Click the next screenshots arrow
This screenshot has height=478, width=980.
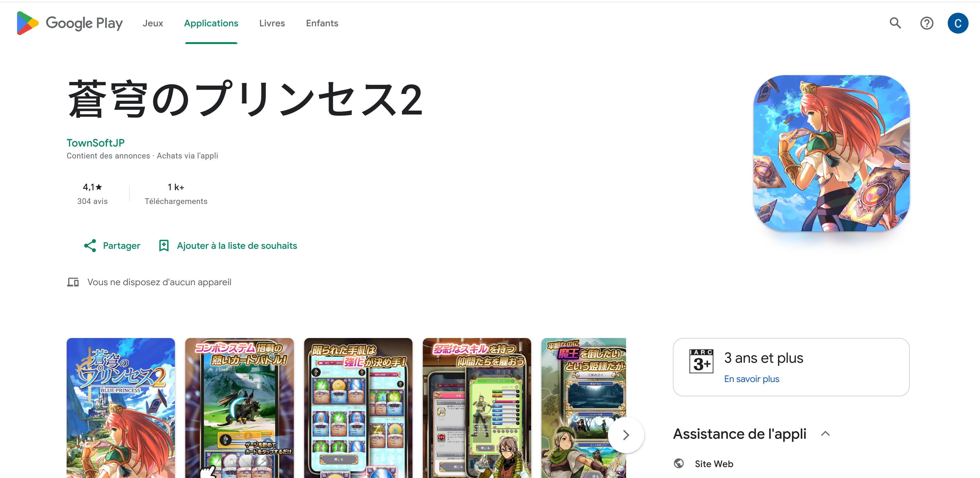[626, 435]
